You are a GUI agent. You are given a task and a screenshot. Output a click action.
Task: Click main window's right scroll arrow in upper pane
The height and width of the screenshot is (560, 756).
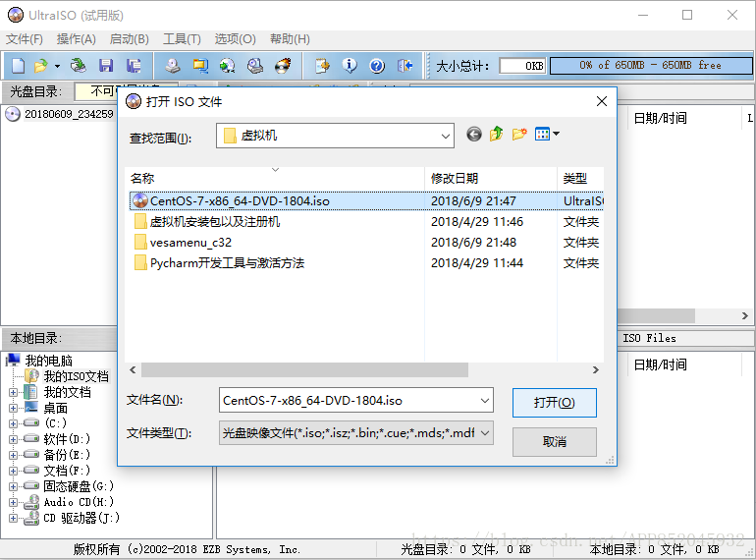click(745, 316)
